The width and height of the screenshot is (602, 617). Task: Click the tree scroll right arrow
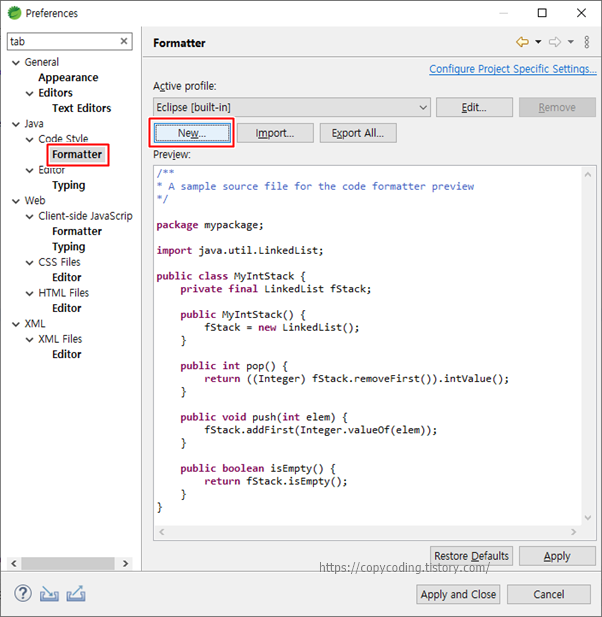126,563
